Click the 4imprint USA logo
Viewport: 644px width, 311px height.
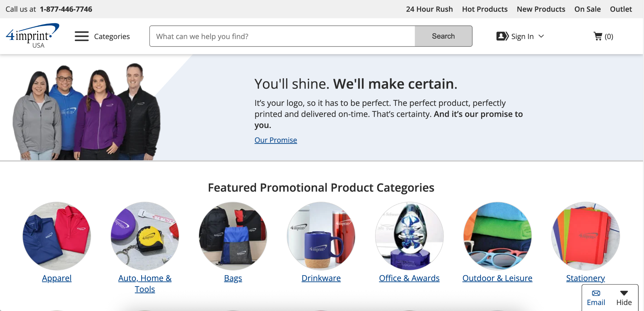(x=32, y=36)
